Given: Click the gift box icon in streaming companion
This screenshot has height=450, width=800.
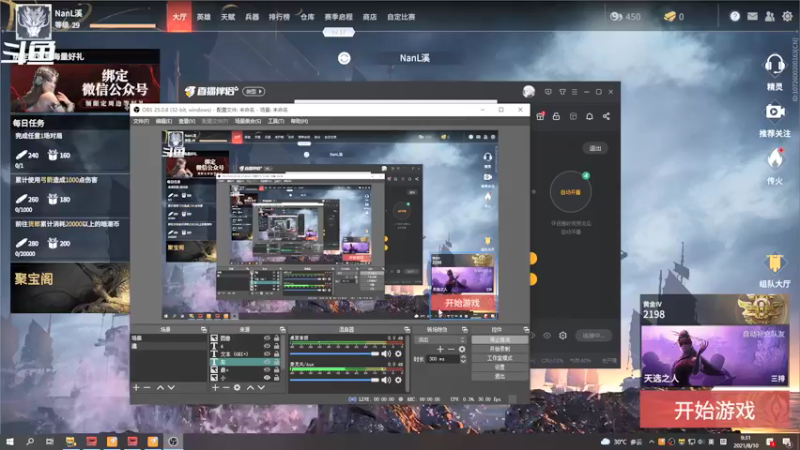Looking at the screenshot, I should pyautogui.click(x=540, y=116).
